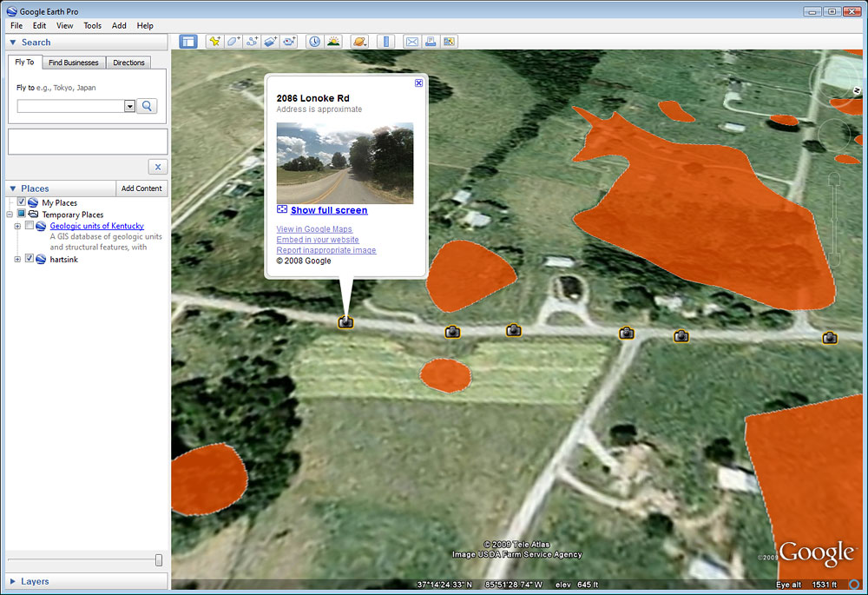Open the ruler measurement tool
This screenshot has height=595, width=868.
coord(386,42)
